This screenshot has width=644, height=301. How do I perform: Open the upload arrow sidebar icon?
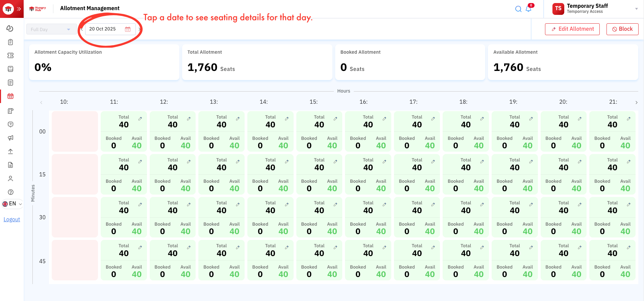coord(10,151)
